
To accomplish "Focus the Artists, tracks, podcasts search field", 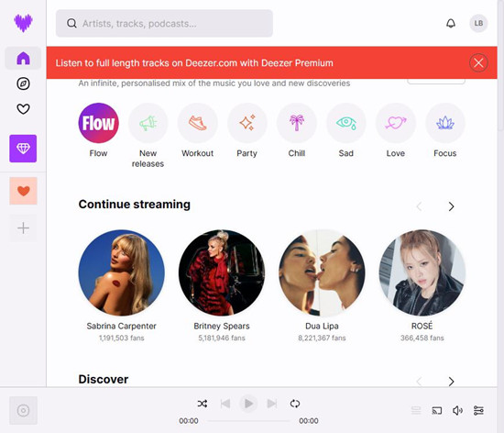I will (164, 23).
